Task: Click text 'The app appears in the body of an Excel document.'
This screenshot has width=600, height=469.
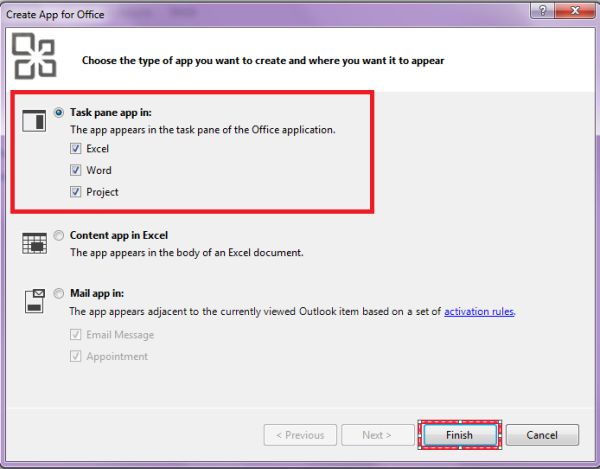Action: pos(187,253)
